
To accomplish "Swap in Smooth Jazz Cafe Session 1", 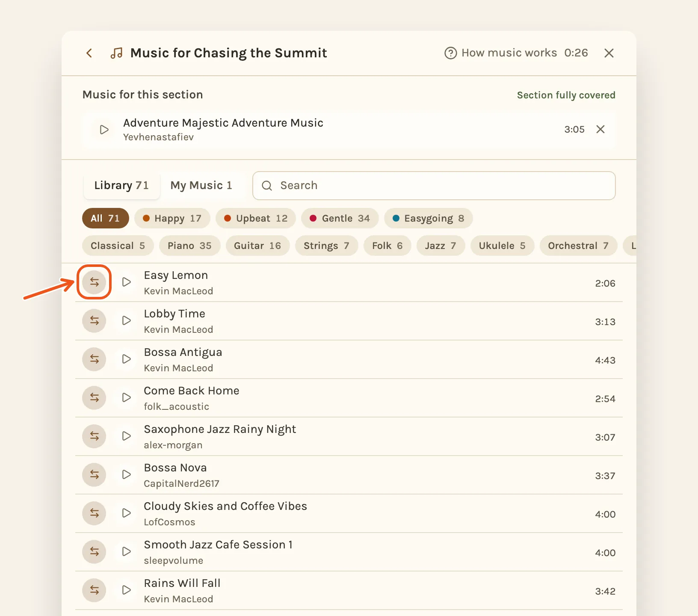I will [x=94, y=552].
